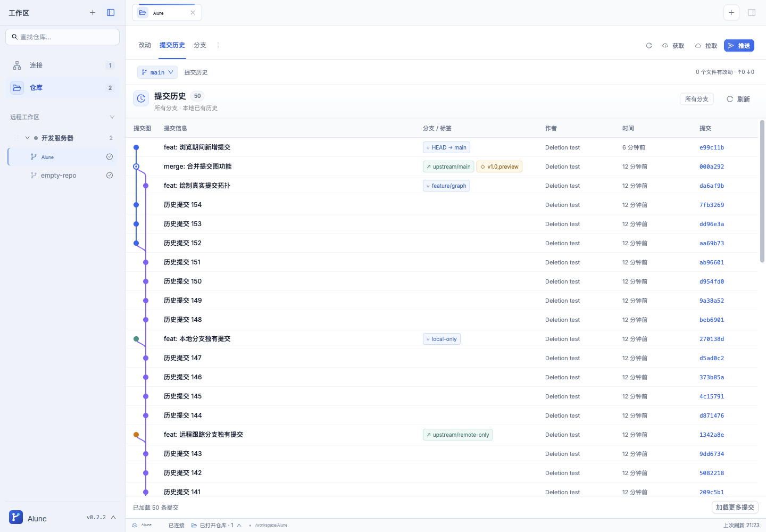Image resolution: width=766 pixels, height=532 pixels.
Task: Click the 拉取 pull button
Action: [706, 46]
